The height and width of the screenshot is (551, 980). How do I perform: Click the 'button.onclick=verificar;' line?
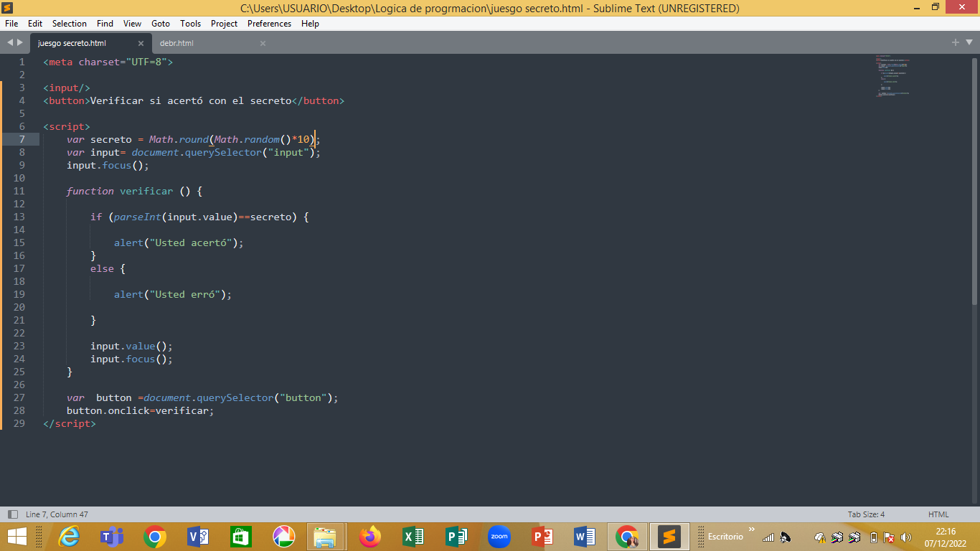pyautogui.click(x=141, y=410)
